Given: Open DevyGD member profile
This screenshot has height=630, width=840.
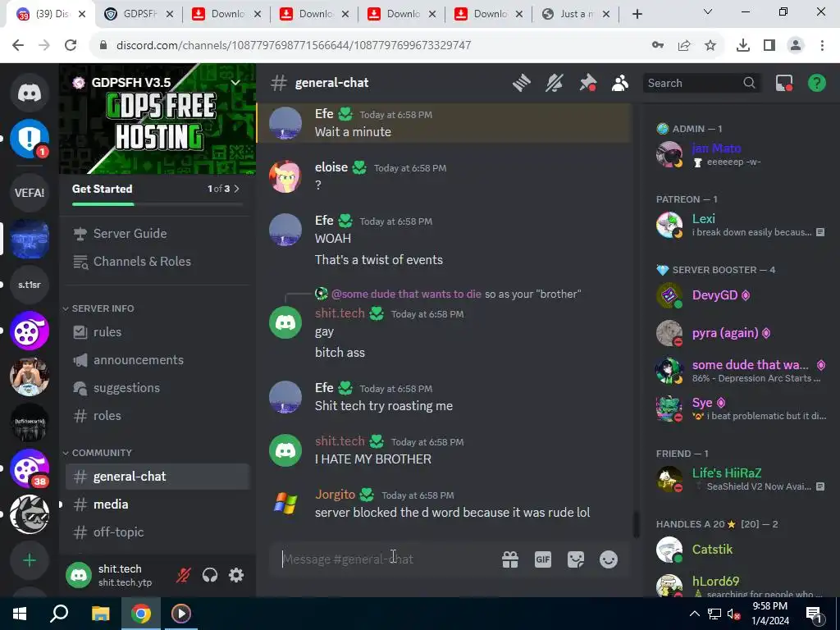Looking at the screenshot, I should pyautogui.click(x=741, y=295).
